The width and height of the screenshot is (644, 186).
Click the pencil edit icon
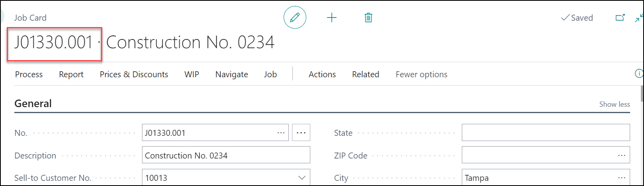point(295,18)
